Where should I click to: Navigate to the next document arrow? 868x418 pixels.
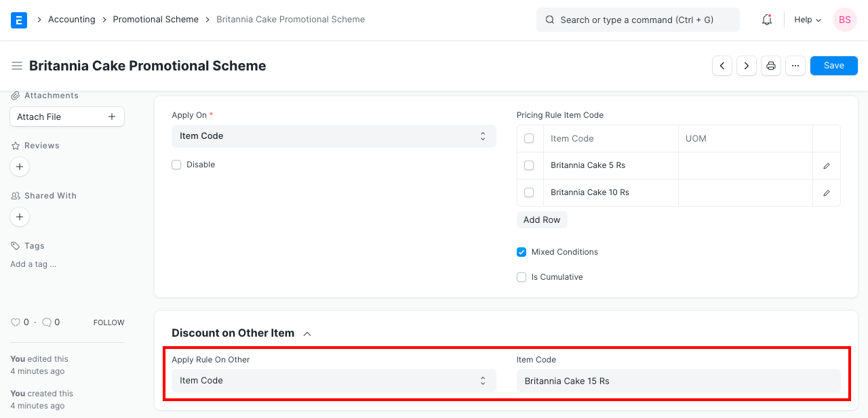pos(746,65)
